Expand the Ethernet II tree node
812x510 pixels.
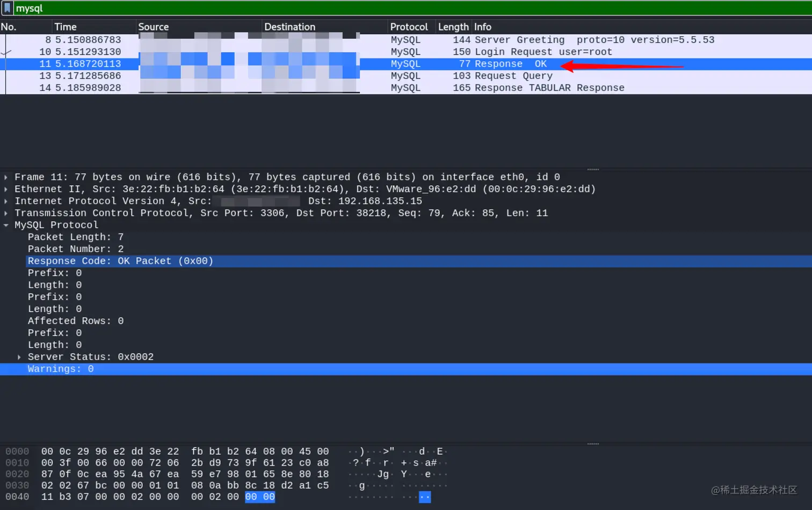coord(6,189)
